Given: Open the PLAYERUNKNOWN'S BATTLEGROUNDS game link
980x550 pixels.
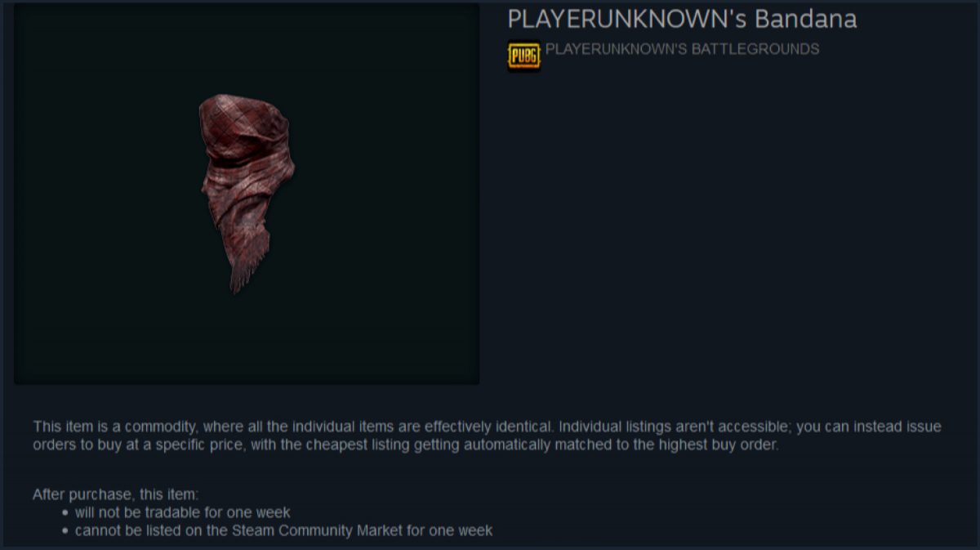Looking at the screenshot, I should tap(682, 49).
